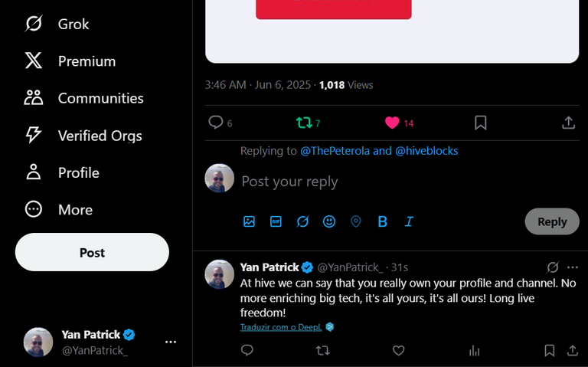Open the three-dot menu on Yan Patrick's reply

[x=573, y=267]
